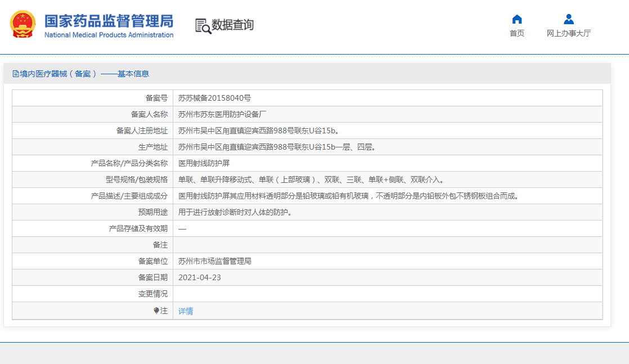629x364 pixels.
Task: Click the 境内医疗器械（备案）基本信息 heading
Action: pyautogui.click(x=84, y=74)
